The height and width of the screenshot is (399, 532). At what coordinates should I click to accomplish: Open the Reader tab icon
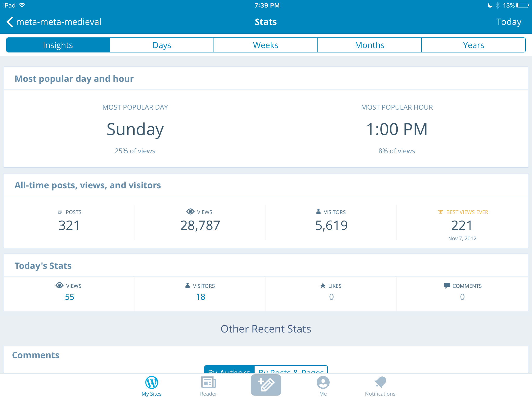(x=208, y=383)
